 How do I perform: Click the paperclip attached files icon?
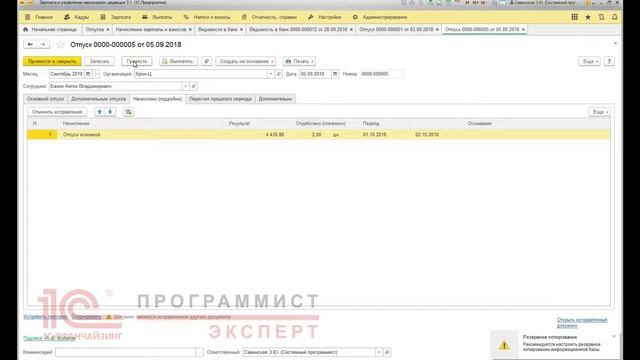[207, 61]
